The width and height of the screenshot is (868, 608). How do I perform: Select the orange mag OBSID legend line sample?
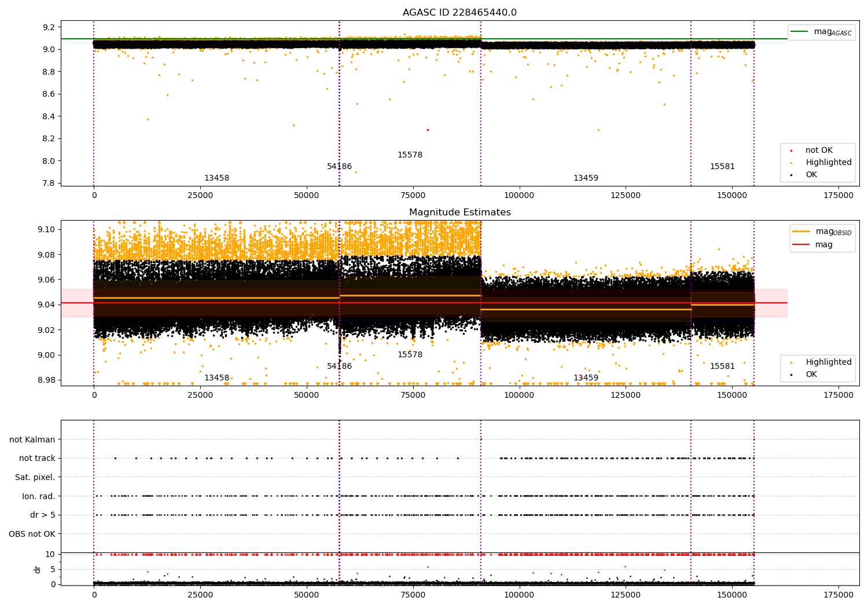(801, 232)
